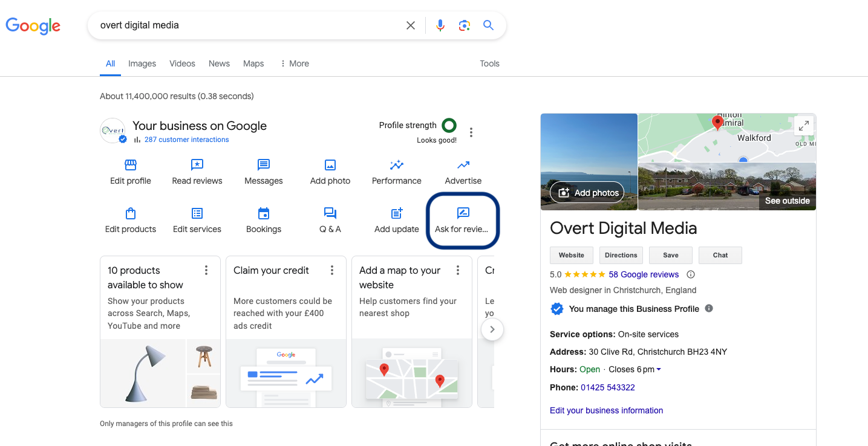Click the Chat button
868x446 pixels.
[720, 255]
